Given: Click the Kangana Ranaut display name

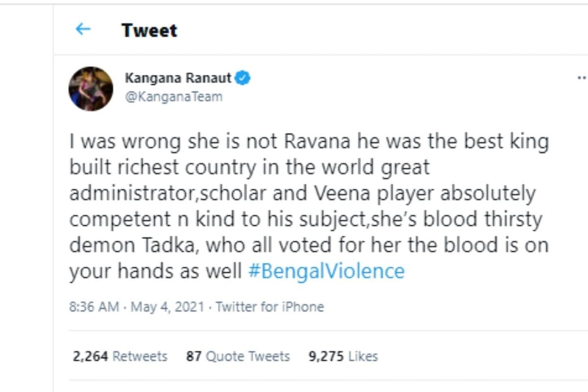Looking at the screenshot, I should pos(178,77).
